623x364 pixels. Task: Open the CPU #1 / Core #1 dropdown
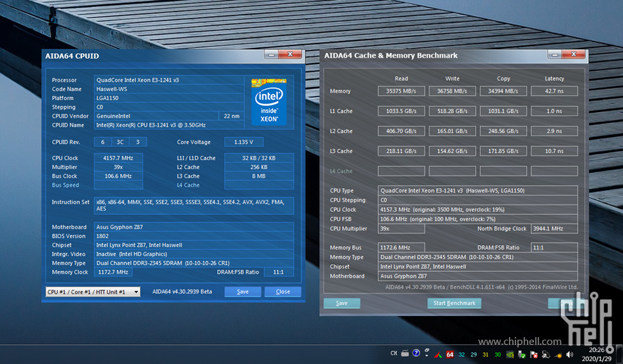pyautogui.click(x=93, y=292)
